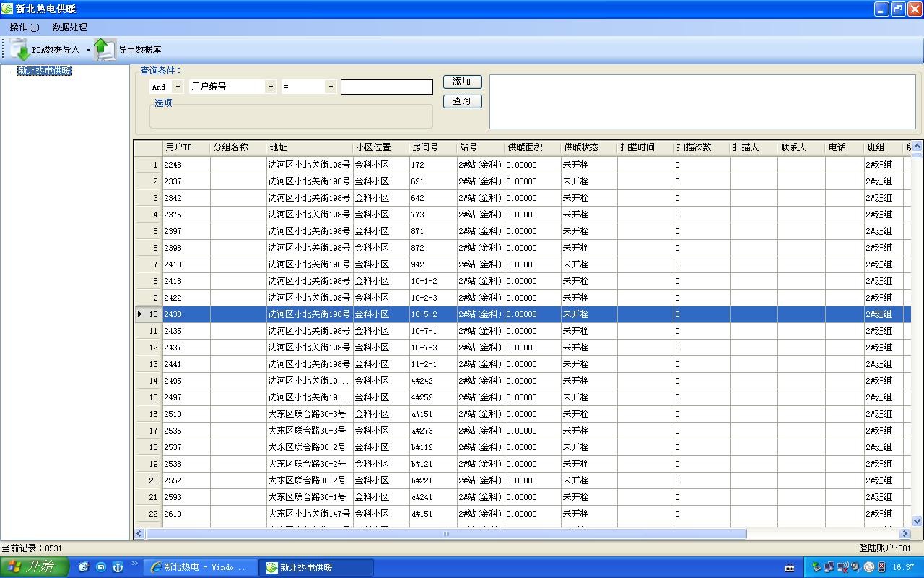Open the 数据处理 menu

click(69, 27)
